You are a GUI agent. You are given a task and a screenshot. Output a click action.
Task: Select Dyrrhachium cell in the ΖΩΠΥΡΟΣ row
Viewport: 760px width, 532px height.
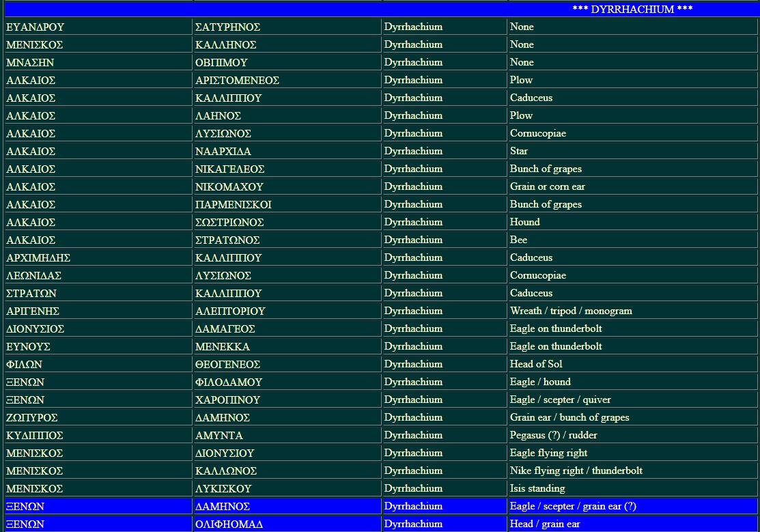(x=413, y=417)
